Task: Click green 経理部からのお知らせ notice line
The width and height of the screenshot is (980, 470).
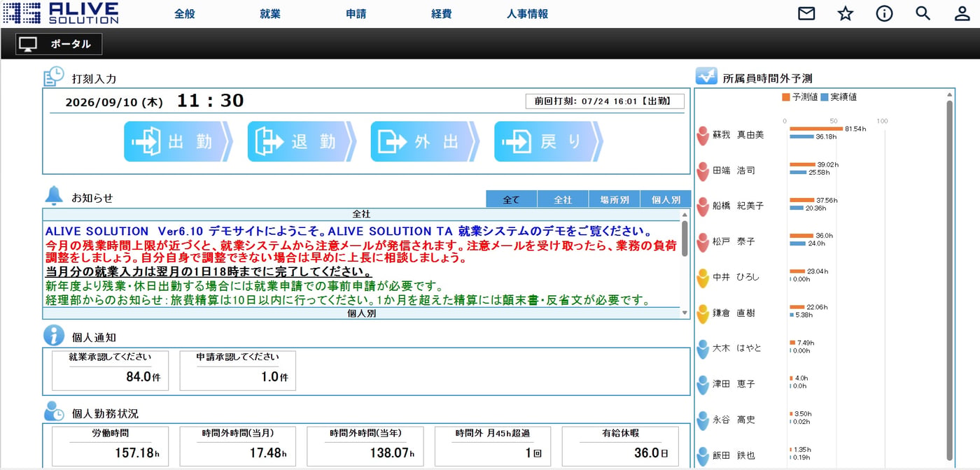Action: click(x=348, y=300)
